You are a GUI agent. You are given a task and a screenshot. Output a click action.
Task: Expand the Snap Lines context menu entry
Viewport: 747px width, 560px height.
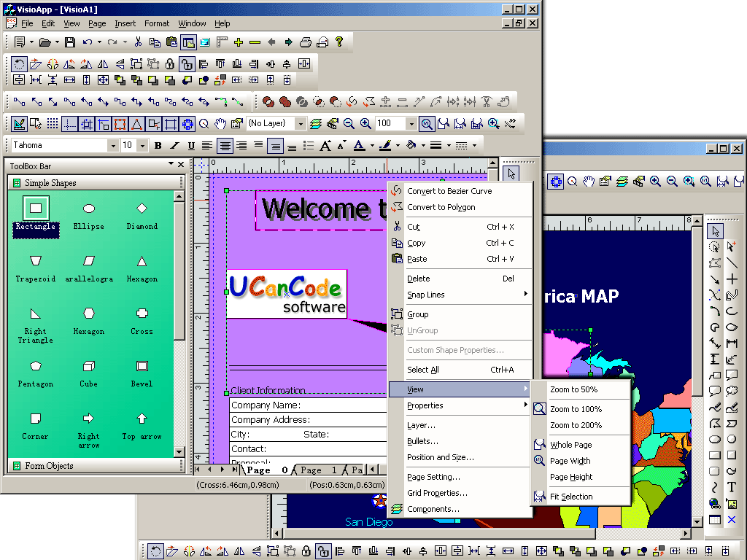[426, 295]
